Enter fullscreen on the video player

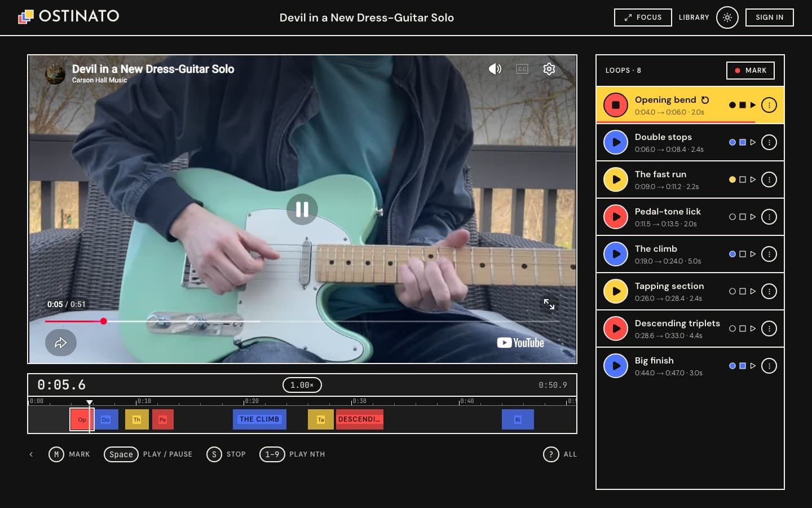coord(549,304)
